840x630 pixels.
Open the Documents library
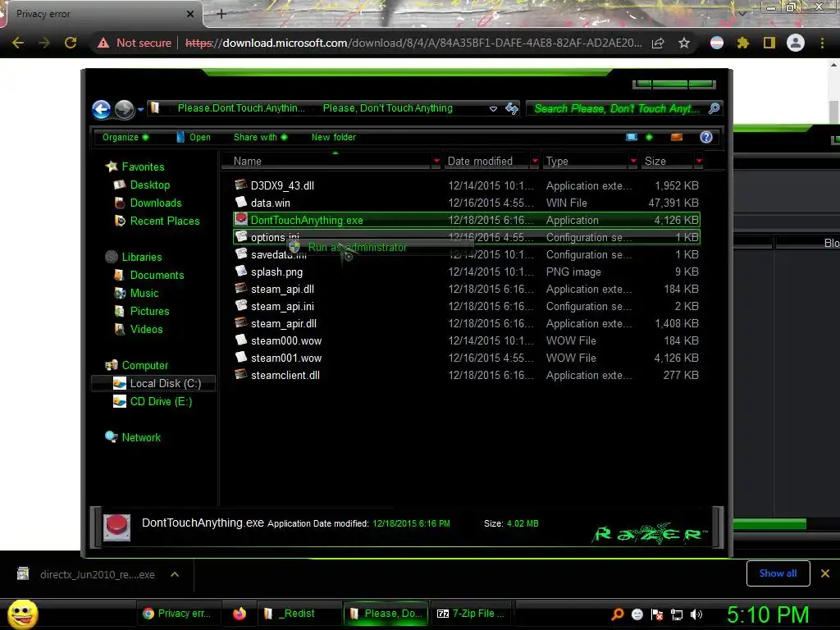(x=157, y=275)
